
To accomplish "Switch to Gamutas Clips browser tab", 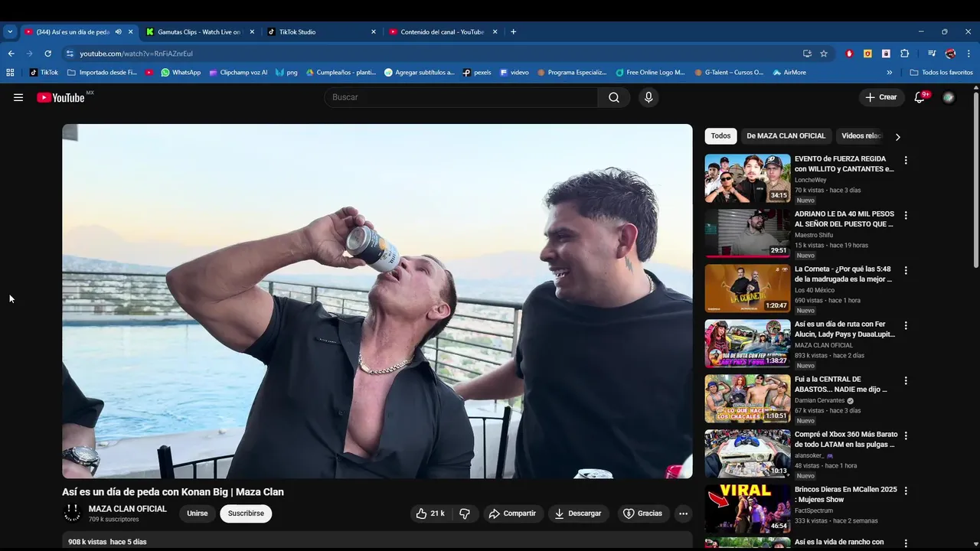I will click(199, 32).
